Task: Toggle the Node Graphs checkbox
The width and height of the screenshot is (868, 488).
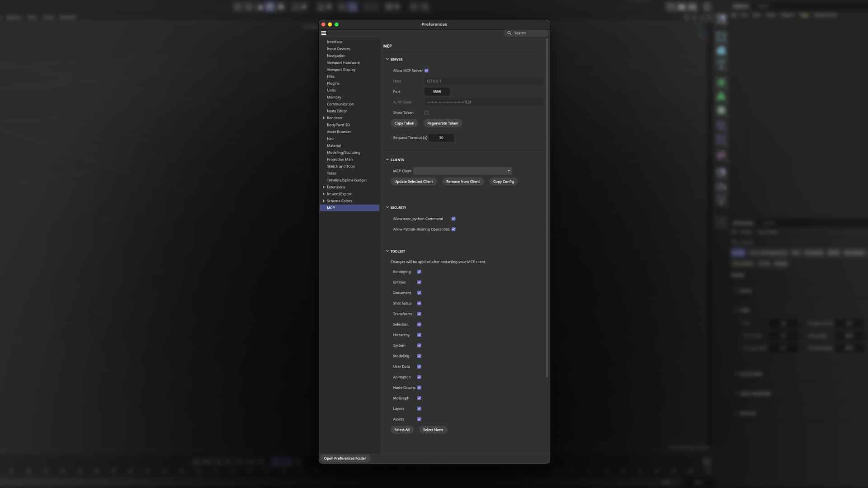Action: pyautogui.click(x=419, y=388)
